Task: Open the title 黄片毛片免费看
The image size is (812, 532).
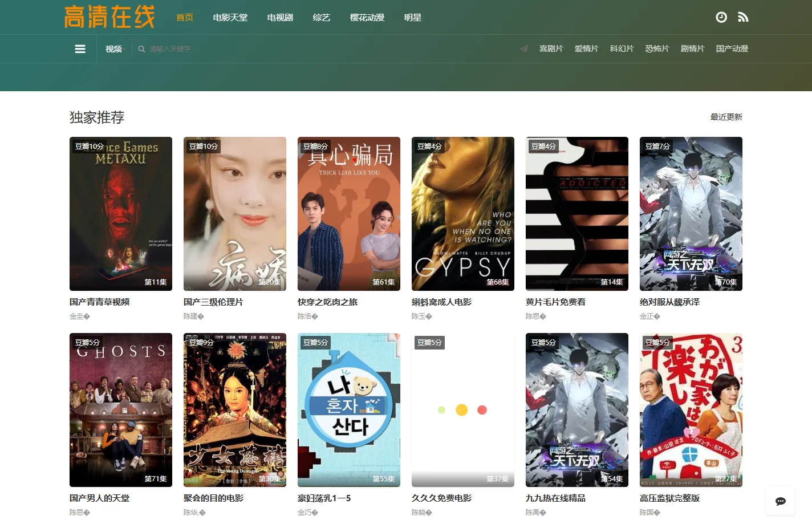Action: pyautogui.click(x=555, y=302)
